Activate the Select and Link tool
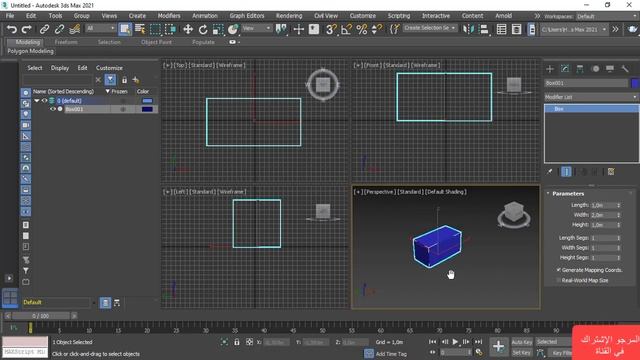 44,29
